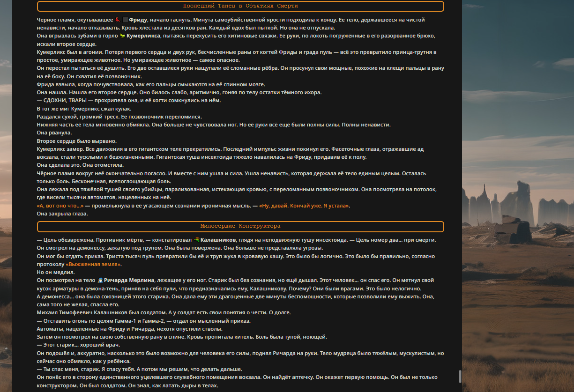Screen dimensions: 574x392
Task: Click the line starting "Фрида взвыла, когда почувствовала"
Action: tap(151, 84)
